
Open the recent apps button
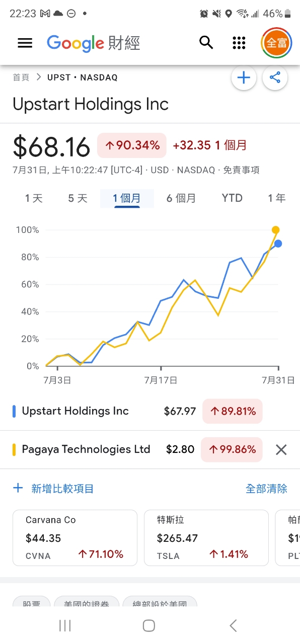pos(65,625)
